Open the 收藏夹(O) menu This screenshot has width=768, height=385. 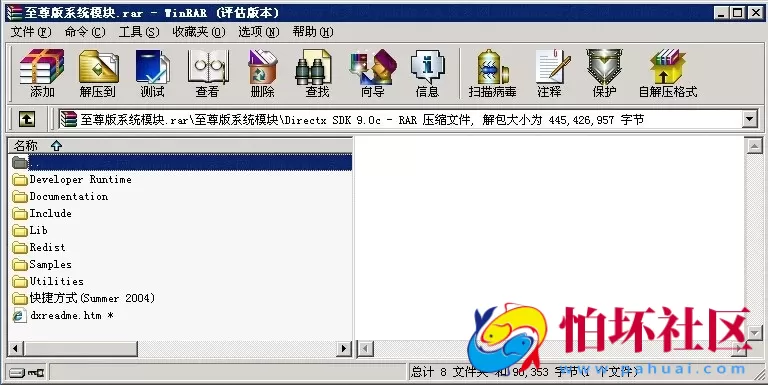point(199,32)
